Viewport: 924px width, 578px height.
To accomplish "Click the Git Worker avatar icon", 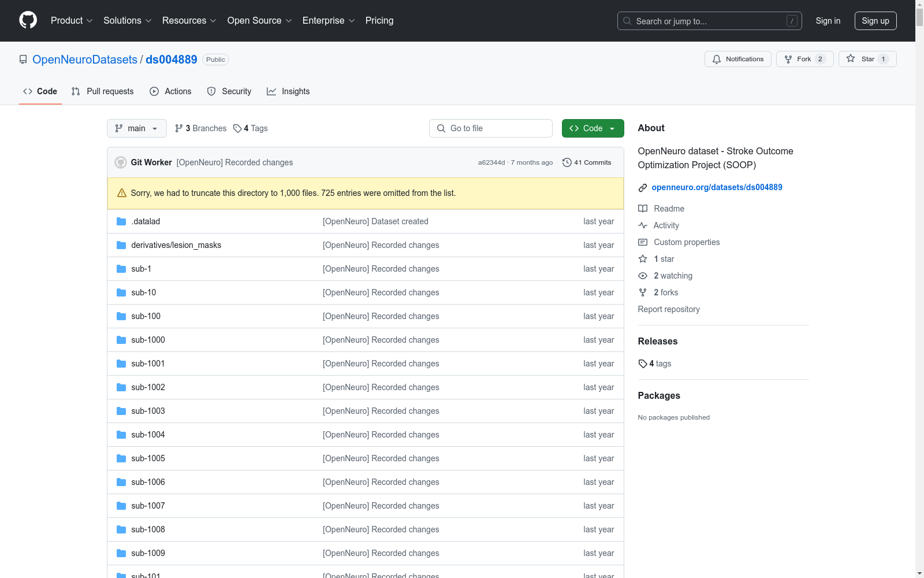I will pyautogui.click(x=121, y=162).
